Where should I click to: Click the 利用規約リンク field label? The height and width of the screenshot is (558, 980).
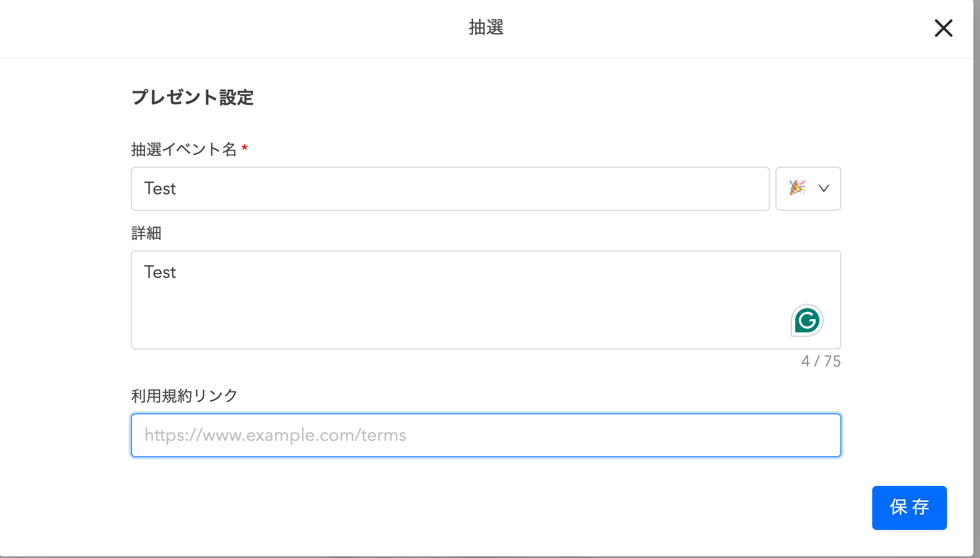coord(184,396)
